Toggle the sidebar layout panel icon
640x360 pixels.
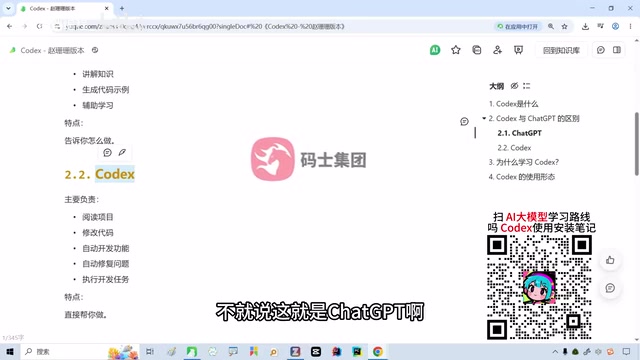coord(617,50)
